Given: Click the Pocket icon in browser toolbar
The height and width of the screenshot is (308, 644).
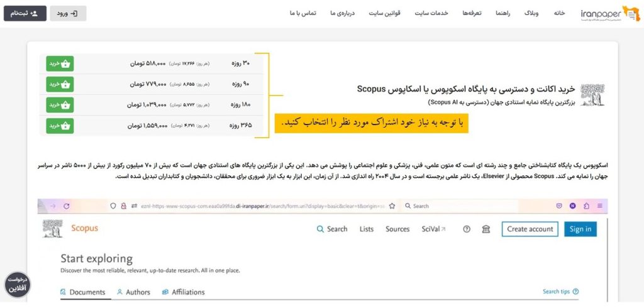Looking at the screenshot, I should 559,206.
